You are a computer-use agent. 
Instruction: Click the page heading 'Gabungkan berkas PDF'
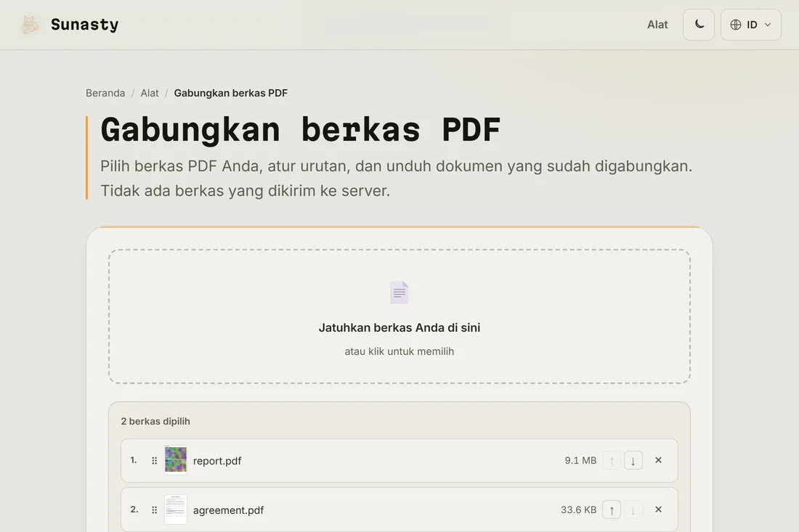coord(301,130)
